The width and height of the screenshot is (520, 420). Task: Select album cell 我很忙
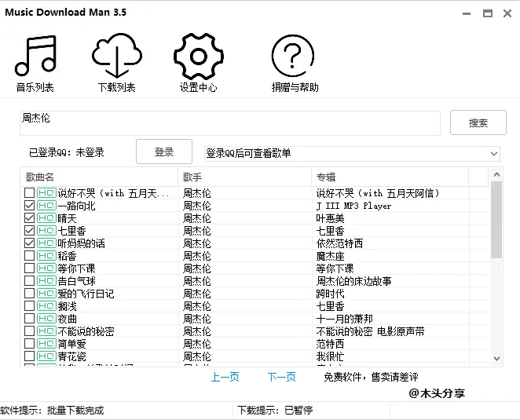click(x=330, y=356)
